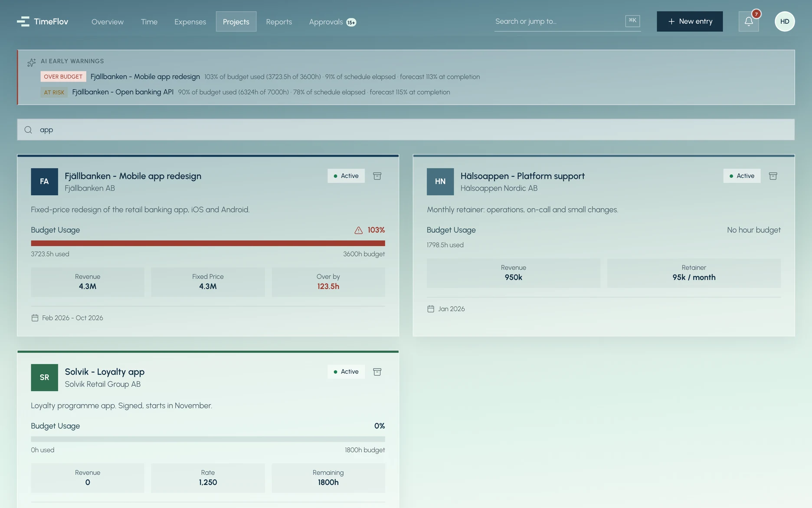Click the project filter search magnifier icon
The height and width of the screenshot is (508, 812).
point(28,130)
